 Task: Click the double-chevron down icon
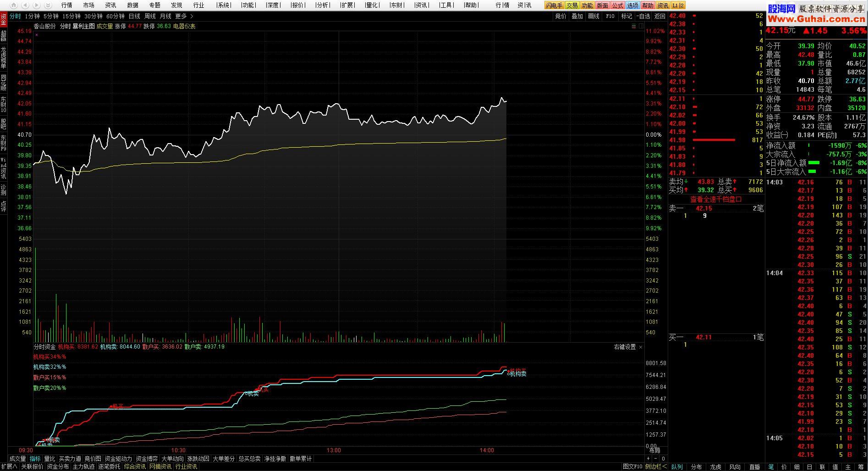tap(48, 5)
